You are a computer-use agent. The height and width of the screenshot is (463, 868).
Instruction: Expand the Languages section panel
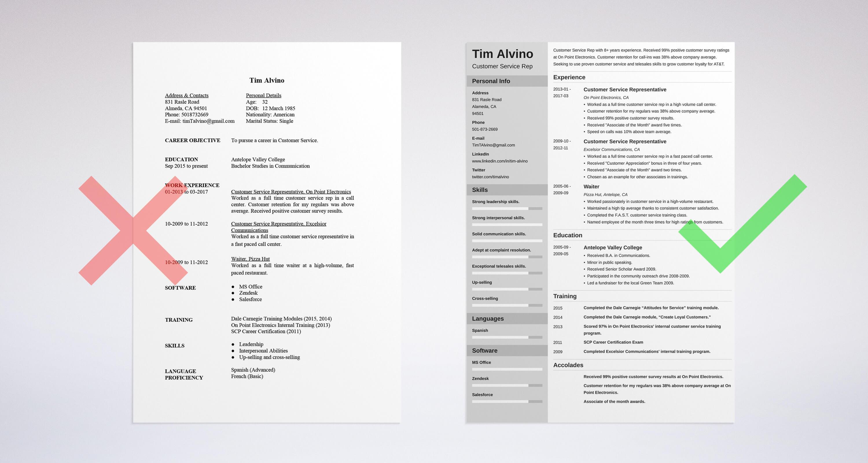[505, 319]
